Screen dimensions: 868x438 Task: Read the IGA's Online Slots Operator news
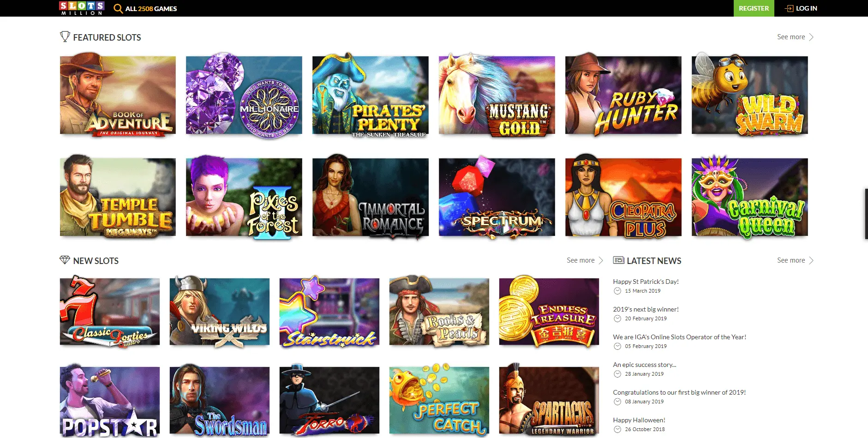(679, 337)
